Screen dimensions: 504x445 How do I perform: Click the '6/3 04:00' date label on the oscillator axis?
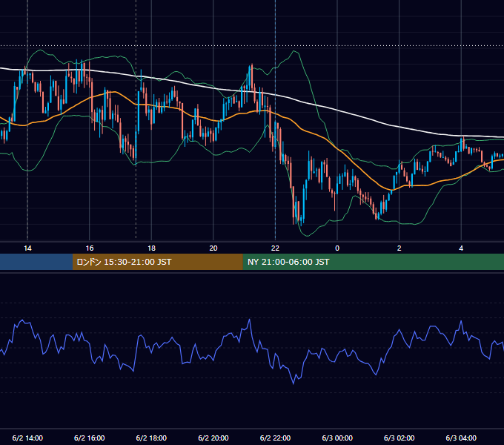point(461,438)
